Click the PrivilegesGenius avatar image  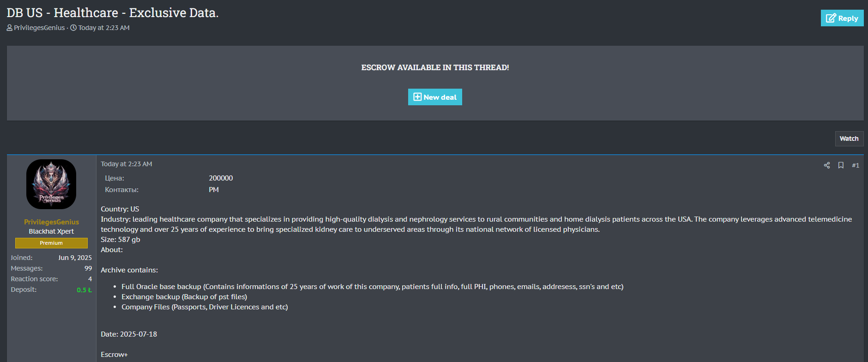[x=51, y=184]
